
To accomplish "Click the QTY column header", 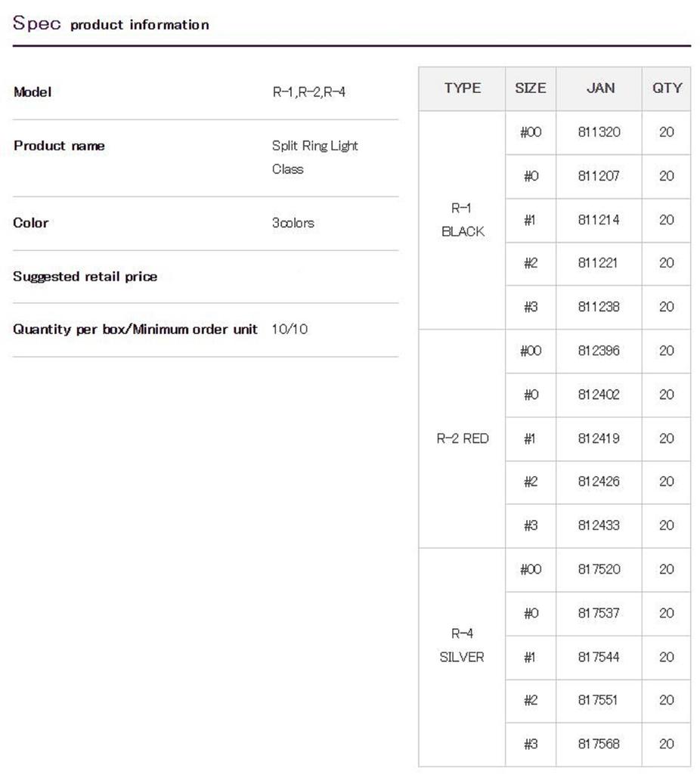I will pos(666,88).
